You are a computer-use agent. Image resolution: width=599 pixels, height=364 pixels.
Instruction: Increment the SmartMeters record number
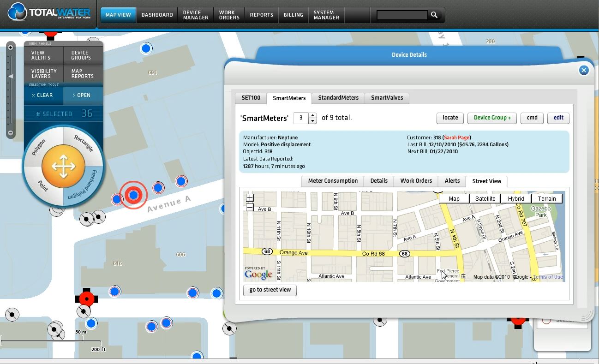pos(312,115)
